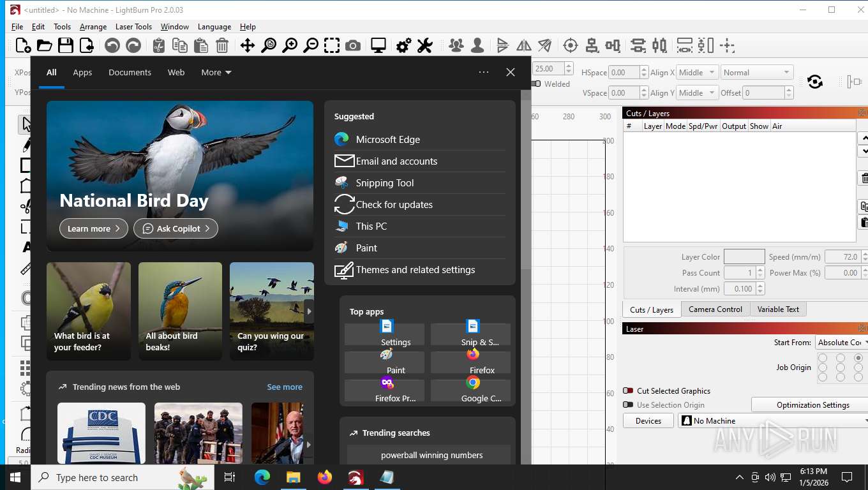Undo the last action
Image resolution: width=868 pixels, height=490 pixels.
[x=112, y=45]
